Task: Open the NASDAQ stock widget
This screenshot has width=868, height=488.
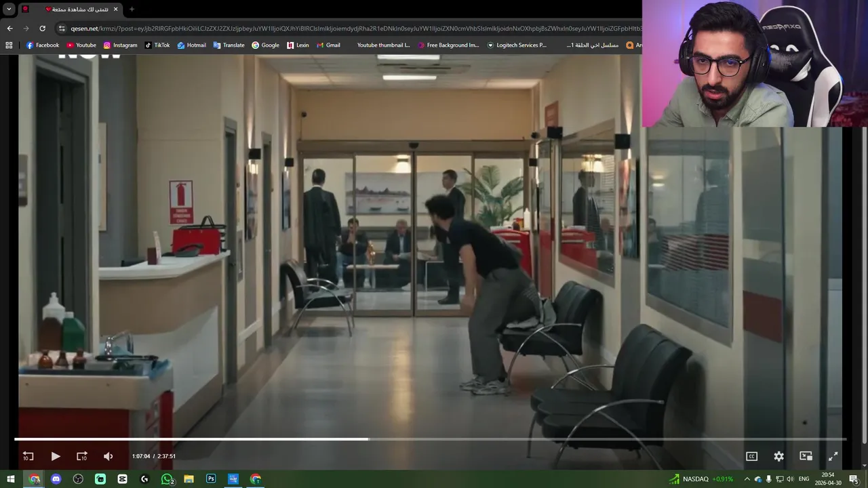Action: (701, 479)
